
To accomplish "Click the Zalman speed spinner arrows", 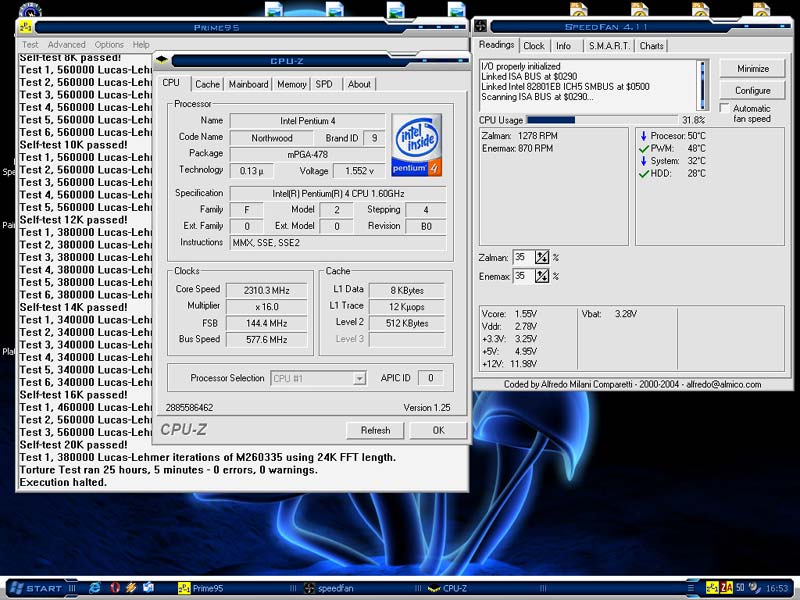I will tap(542, 257).
